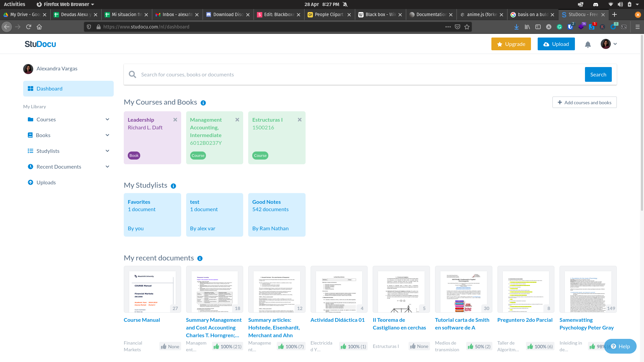
Task: Reload the page in Firefox
Action: 29,27
